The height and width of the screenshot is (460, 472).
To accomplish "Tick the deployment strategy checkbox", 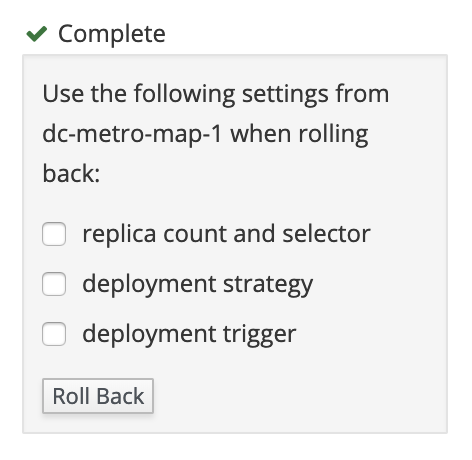I will [54, 284].
